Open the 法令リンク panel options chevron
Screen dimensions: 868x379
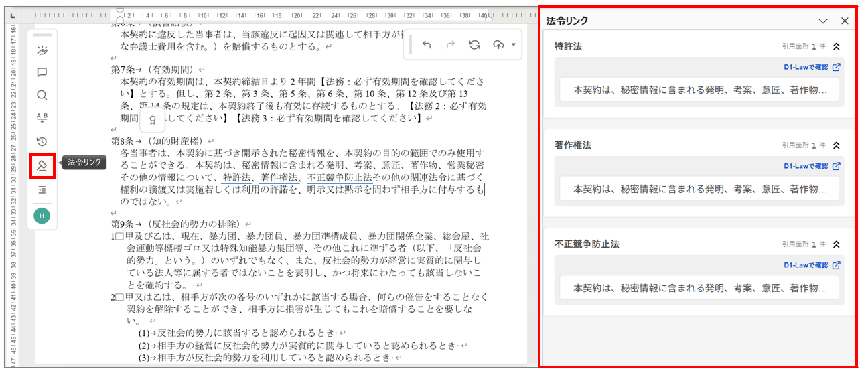click(x=823, y=21)
